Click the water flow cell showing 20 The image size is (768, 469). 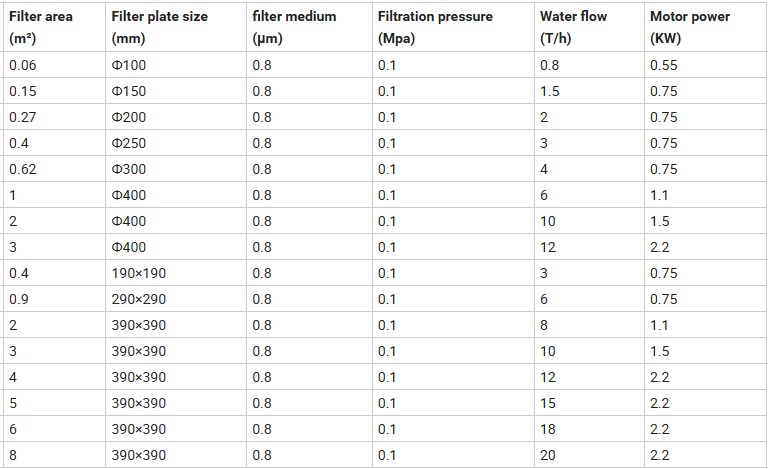coord(548,455)
